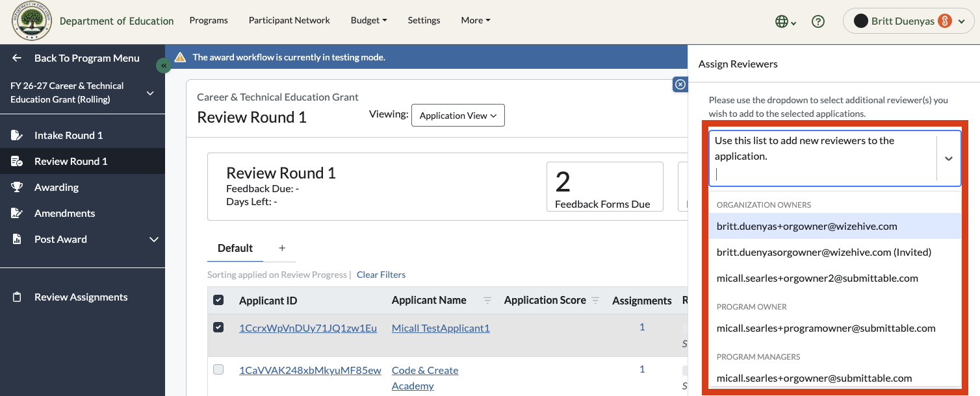Click Back To Program Menu
This screenshot has height=396, width=980.
[x=87, y=58]
